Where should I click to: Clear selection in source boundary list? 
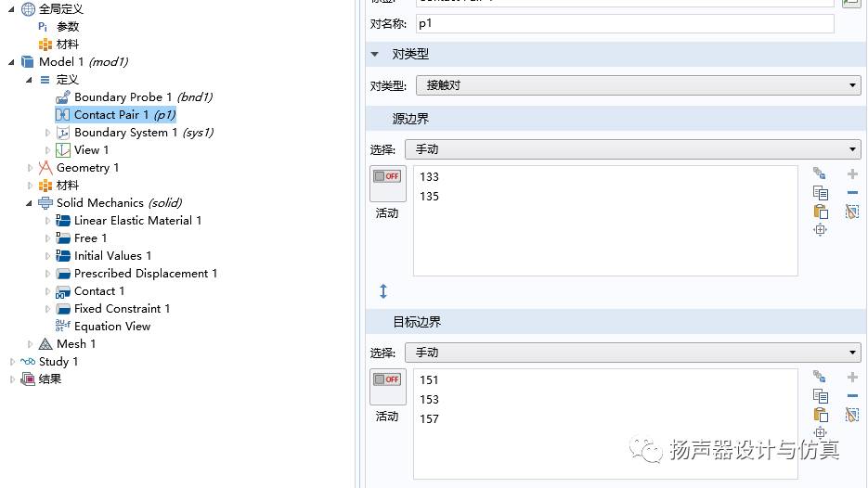click(x=851, y=212)
